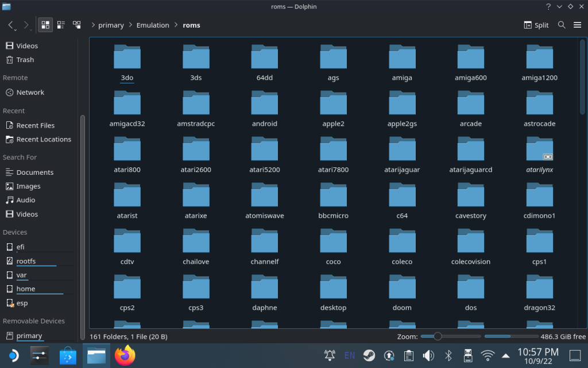Screen dimensions: 588x368
Task: Open the Steam tray icon
Action: click(x=369, y=355)
